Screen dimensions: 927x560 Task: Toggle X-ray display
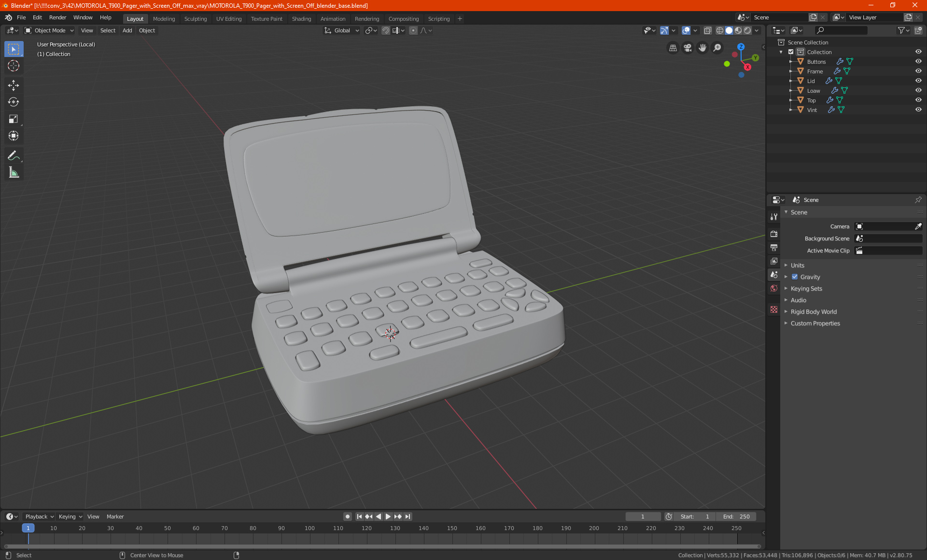click(x=707, y=30)
